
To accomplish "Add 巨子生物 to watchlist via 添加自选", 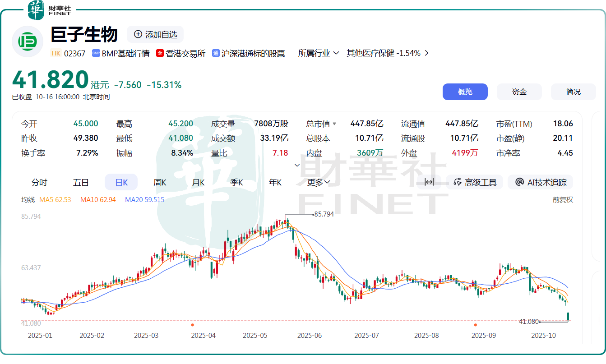I will 155,34.
